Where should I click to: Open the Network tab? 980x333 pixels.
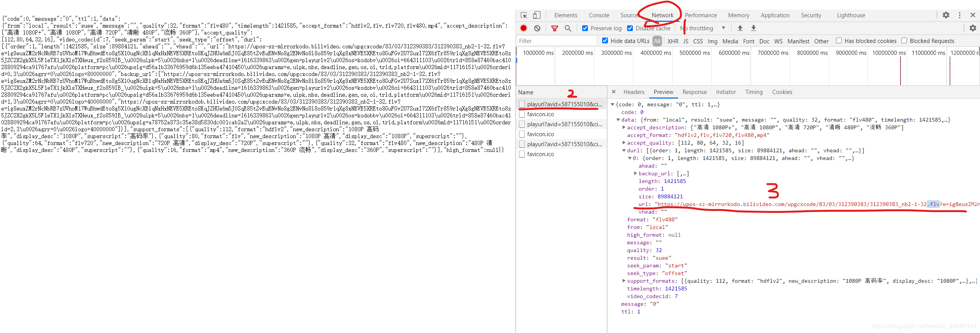[662, 15]
